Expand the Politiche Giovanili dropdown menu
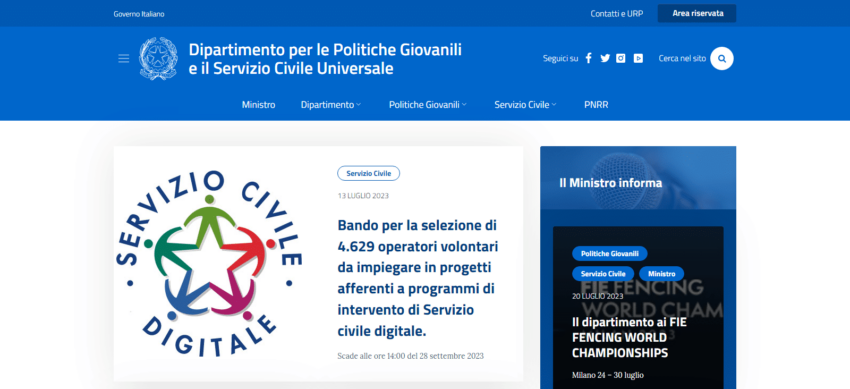Image resolution: width=850 pixels, height=389 pixels. click(428, 105)
